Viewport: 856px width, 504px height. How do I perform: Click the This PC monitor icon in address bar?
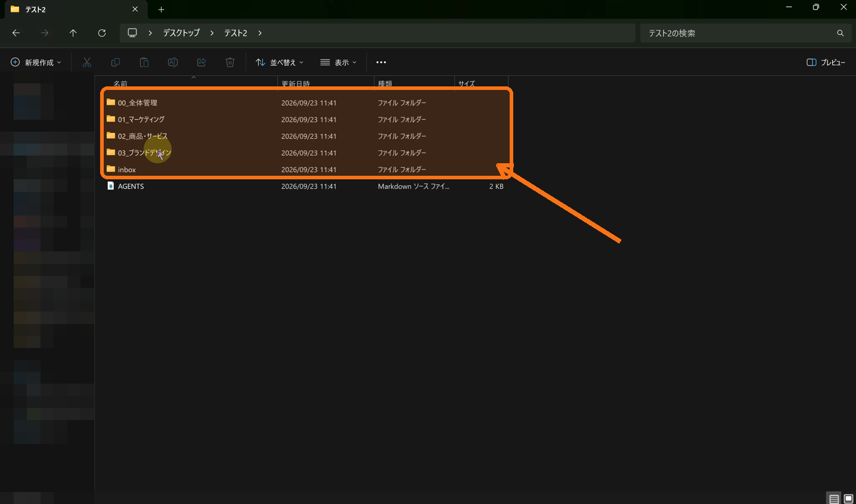(x=132, y=33)
